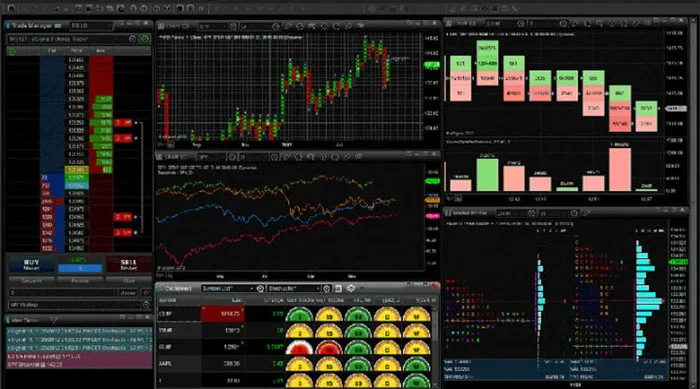Click the BUY Market button

point(31,264)
